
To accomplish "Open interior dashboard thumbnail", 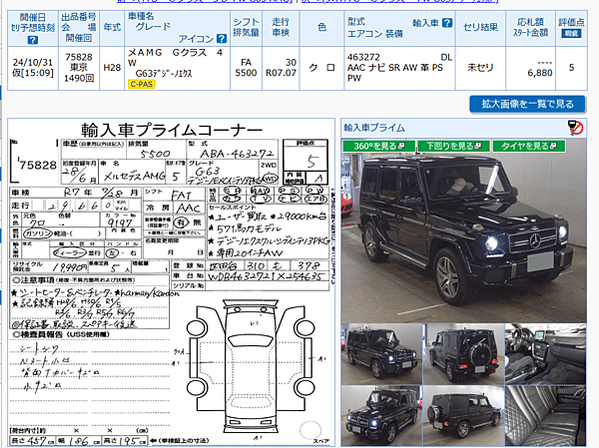I will (x=545, y=354).
